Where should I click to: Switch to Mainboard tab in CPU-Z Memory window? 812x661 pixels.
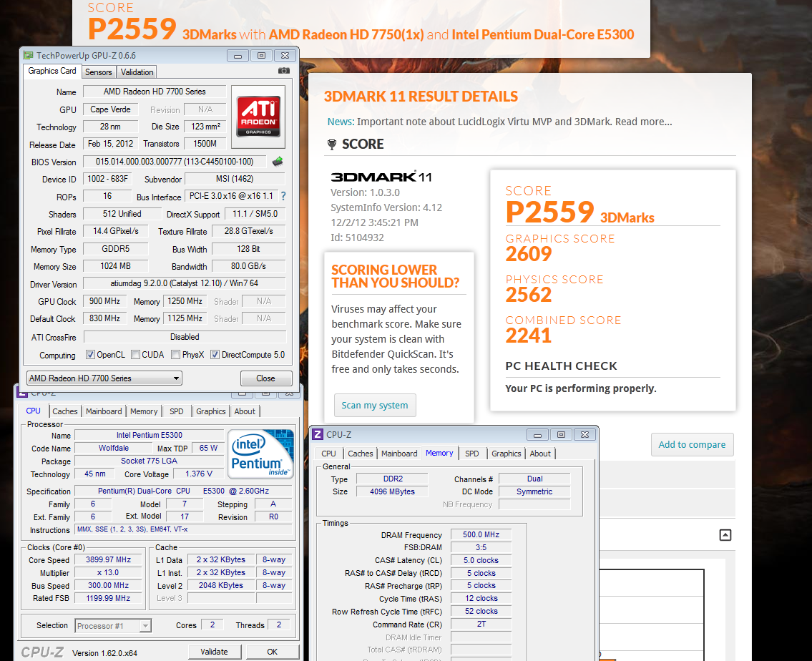398,454
